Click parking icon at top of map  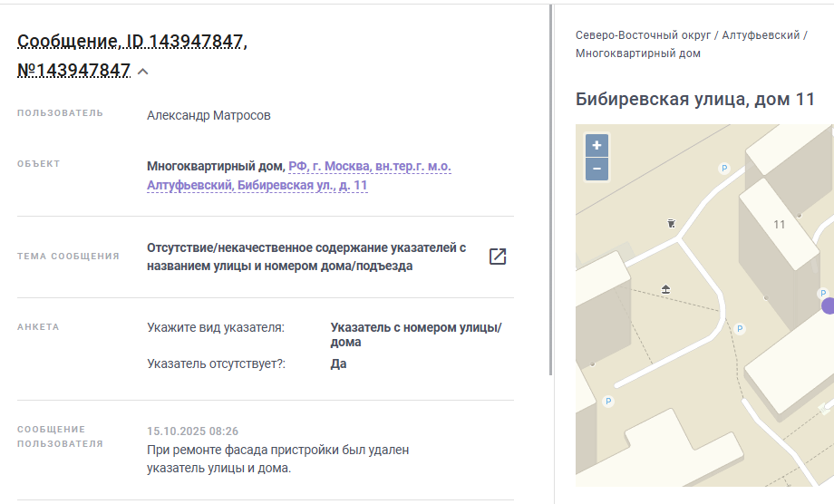tap(723, 168)
